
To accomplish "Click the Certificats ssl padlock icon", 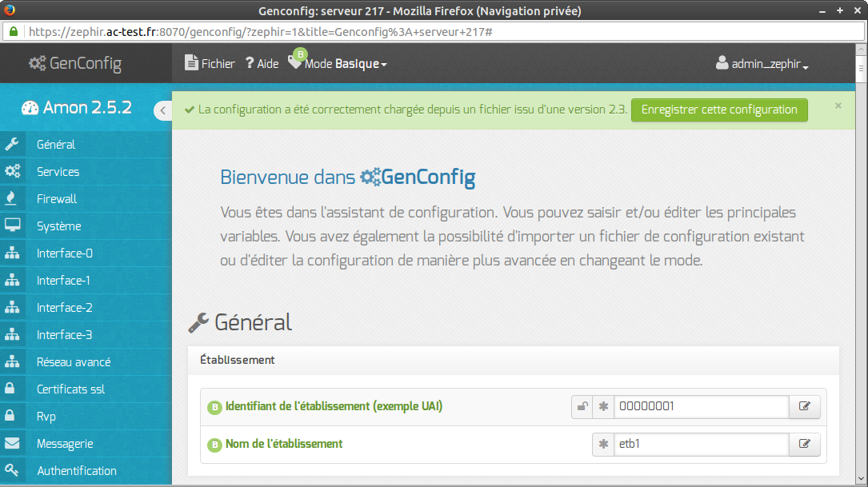I will tap(10, 388).
